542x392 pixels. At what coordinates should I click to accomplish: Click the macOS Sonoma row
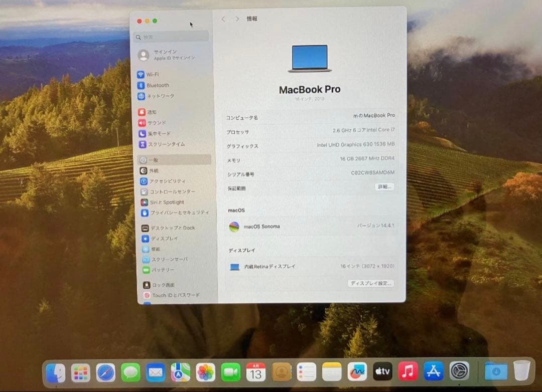click(x=311, y=227)
